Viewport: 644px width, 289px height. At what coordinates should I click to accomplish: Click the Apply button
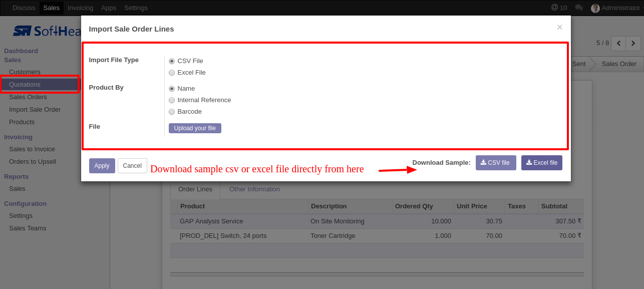102,166
